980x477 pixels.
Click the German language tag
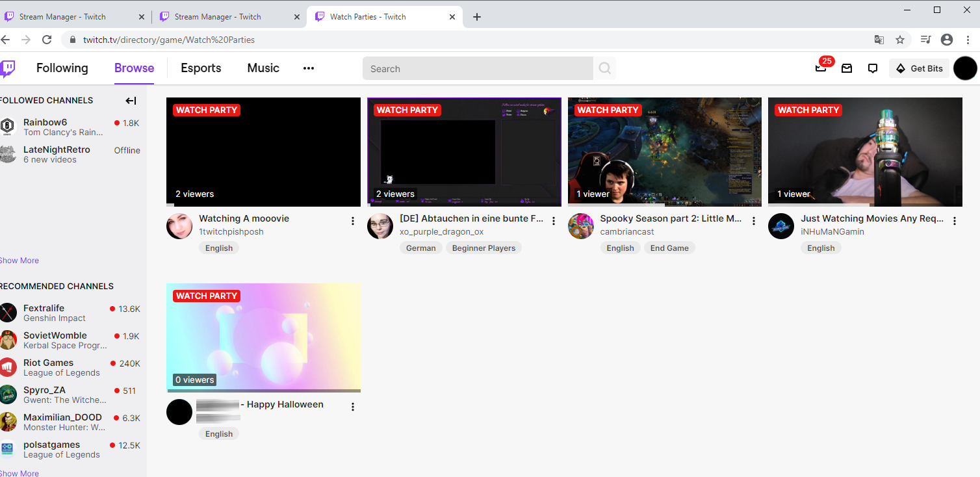pyautogui.click(x=420, y=248)
